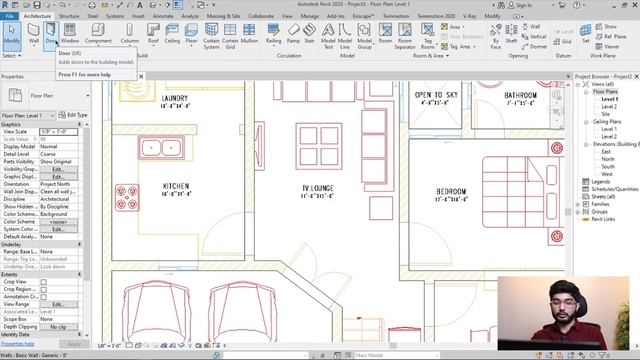This screenshot has width=640, height=360.
Task: Select the Set work plane tool
Action: [x=585, y=34]
